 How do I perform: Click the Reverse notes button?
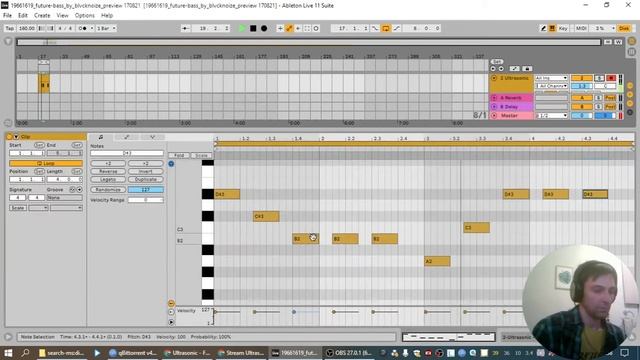click(x=108, y=171)
